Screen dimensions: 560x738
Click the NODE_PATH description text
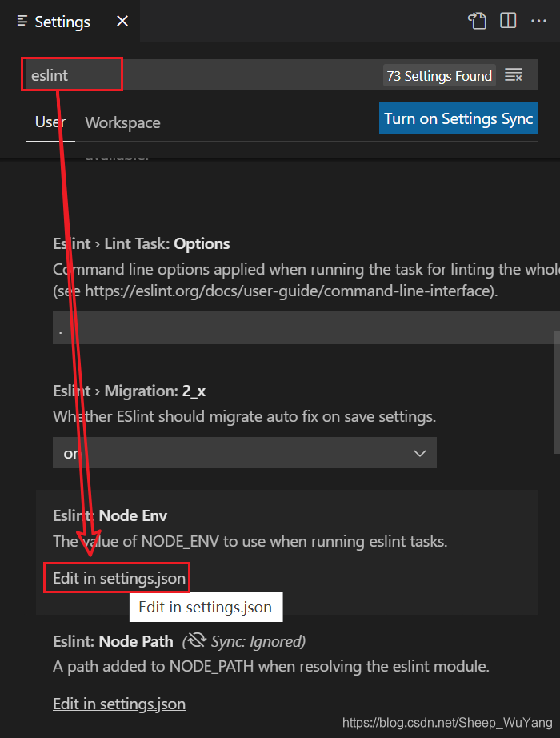(271, 667)
